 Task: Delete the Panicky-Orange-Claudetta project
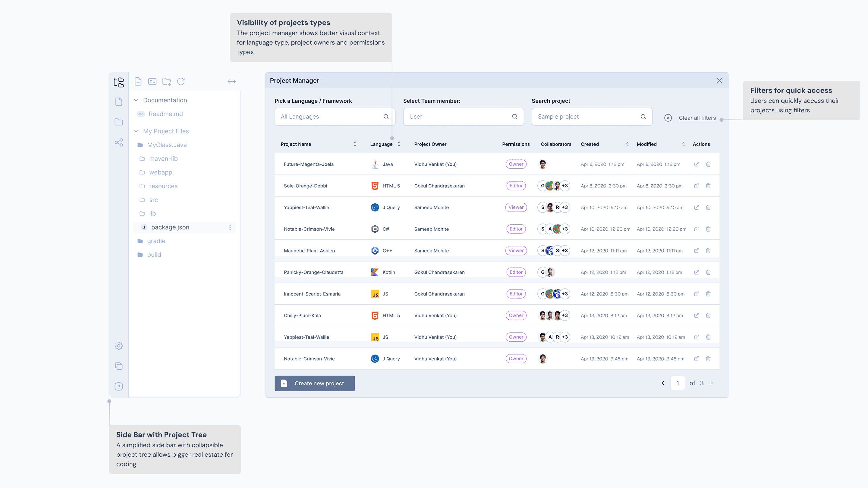[708, 272]
